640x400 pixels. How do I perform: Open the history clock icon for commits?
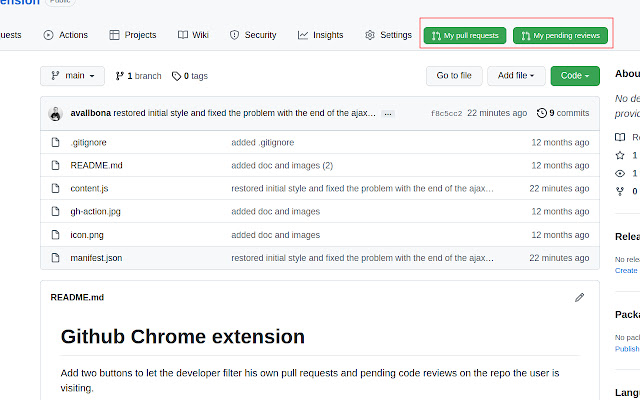coord(542,113)
